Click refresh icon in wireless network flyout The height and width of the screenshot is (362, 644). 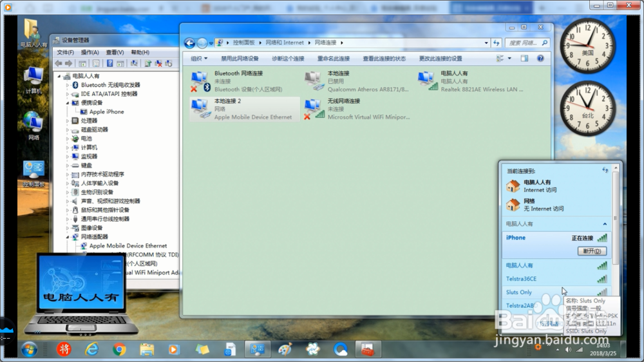pos(605,170)
